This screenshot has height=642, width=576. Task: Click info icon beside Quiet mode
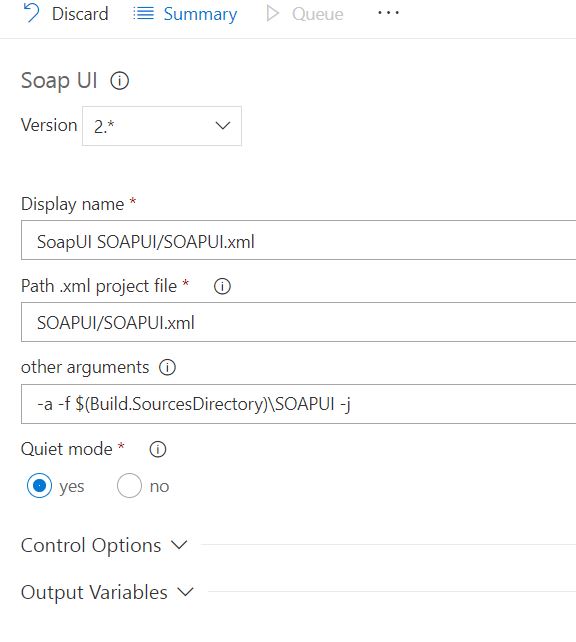click(x=158, y=449)
